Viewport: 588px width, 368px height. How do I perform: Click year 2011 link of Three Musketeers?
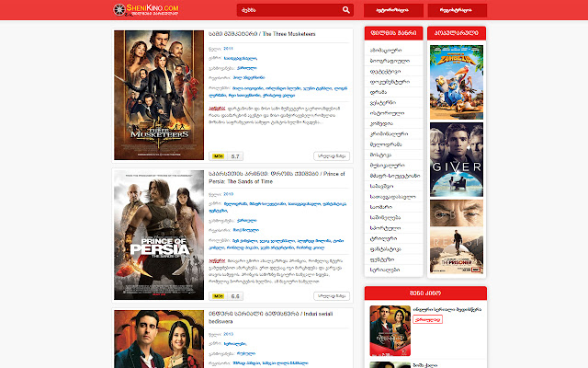(228, 49)
